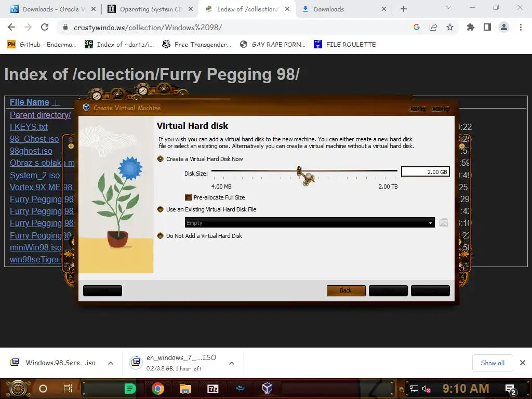532x399 pixels.
Task: Switch to the Operating System CD tab
Action: click(150, 9)
